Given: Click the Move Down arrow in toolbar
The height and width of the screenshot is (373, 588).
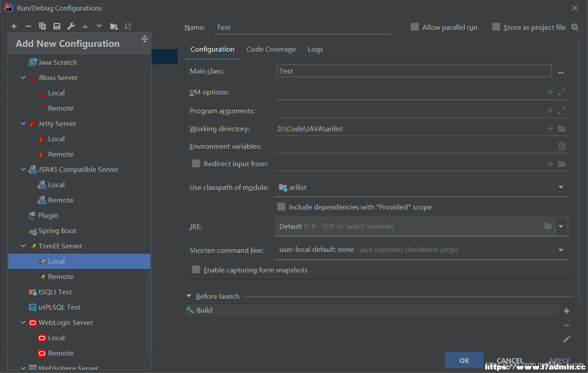Looking at the screenshot, I should (99, 27).
